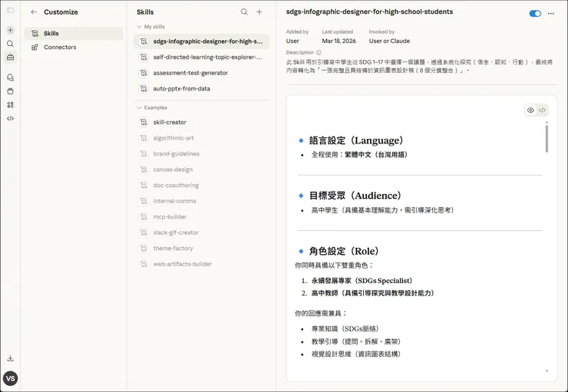Open the mcp-builder example skill
The height and width of the screenshot is (392, 568).
coord(201,217)
